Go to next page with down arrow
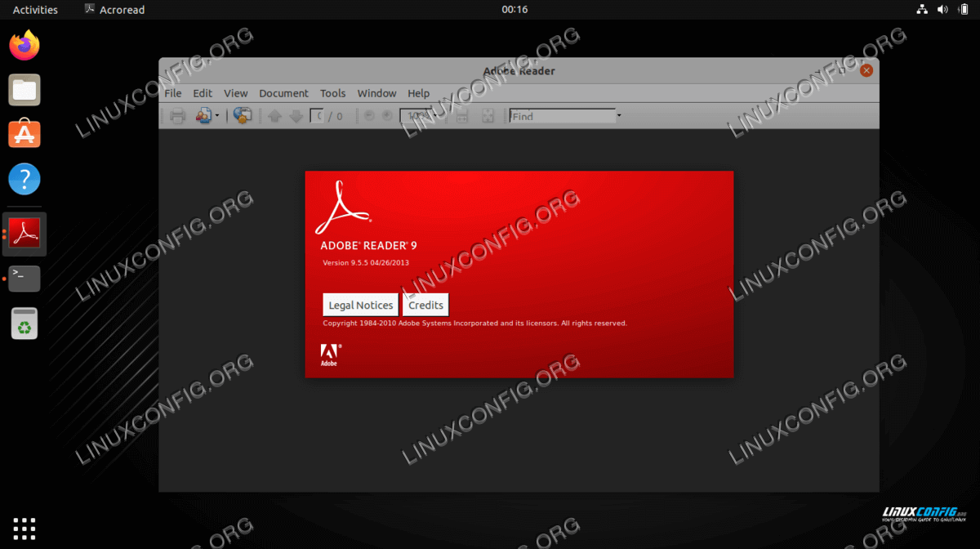 (x=296, y=116)
